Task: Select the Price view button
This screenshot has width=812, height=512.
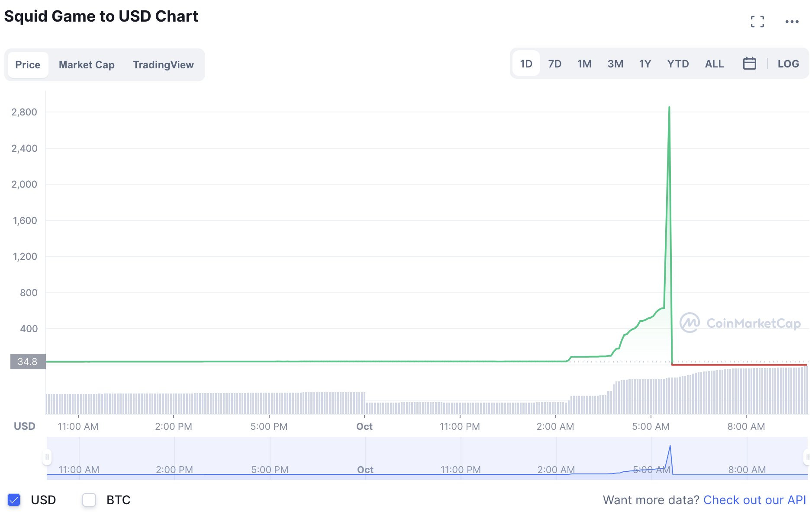Action: (28, 64)
